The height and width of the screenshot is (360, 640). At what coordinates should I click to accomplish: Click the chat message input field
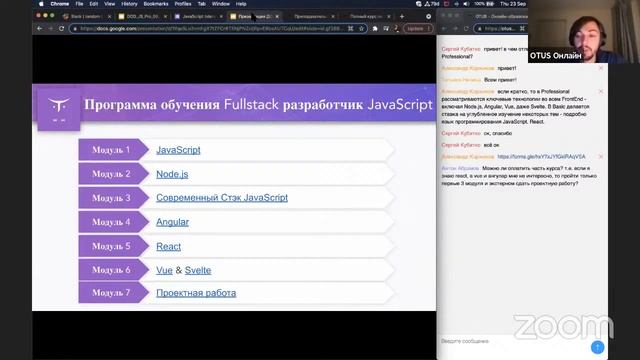(x=514, y=341)
